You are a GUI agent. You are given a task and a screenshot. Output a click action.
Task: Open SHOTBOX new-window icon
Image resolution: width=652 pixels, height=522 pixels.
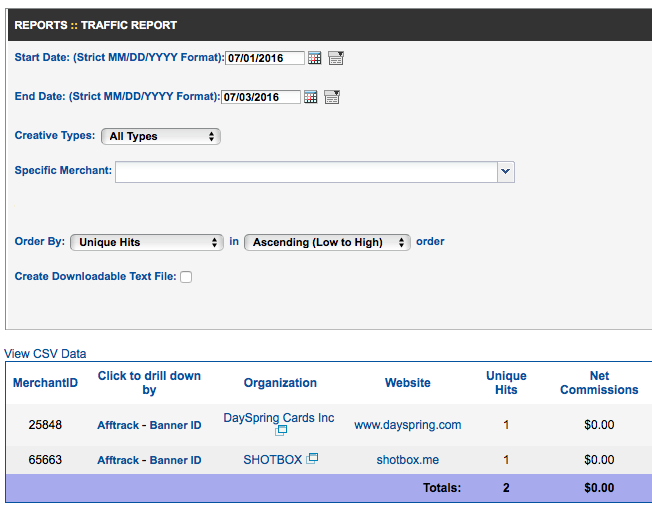click(312, 459)
